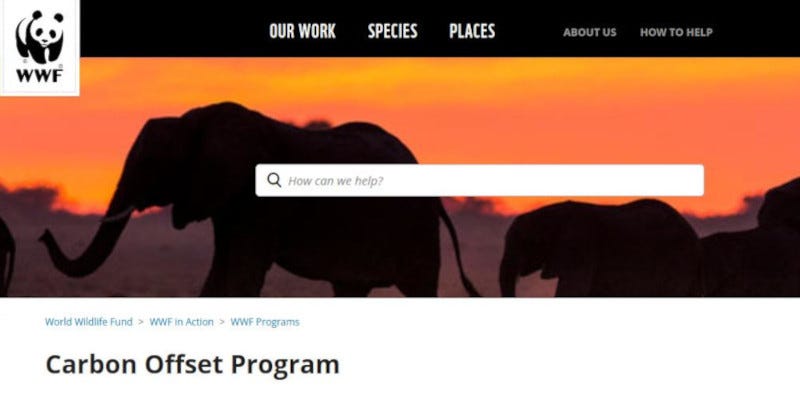
Task: Open the Places menu
Action: click(x=472, y=32)
